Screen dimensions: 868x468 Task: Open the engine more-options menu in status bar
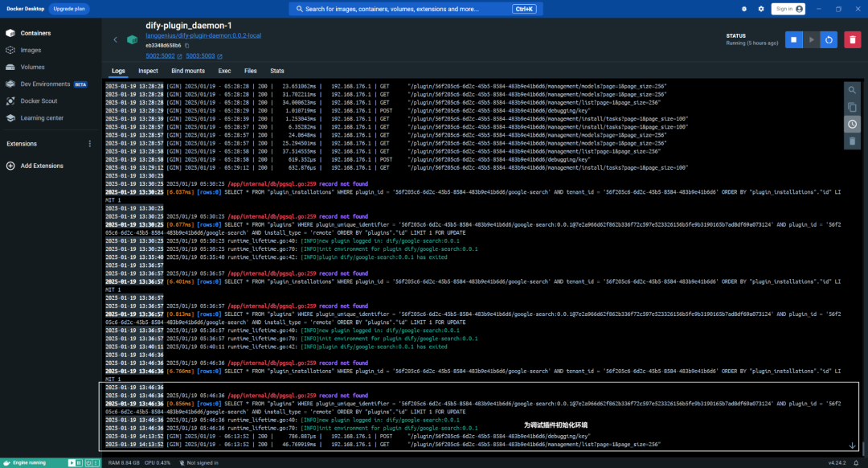96,463
